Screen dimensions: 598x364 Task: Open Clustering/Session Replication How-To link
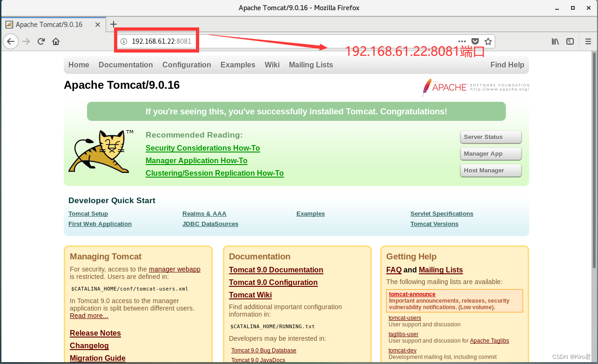(x=215, y=173)
